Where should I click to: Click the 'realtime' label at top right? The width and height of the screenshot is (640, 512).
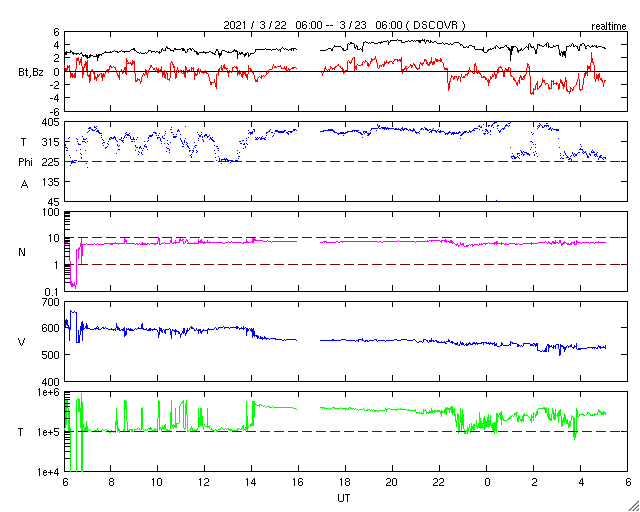click(609, 27)
